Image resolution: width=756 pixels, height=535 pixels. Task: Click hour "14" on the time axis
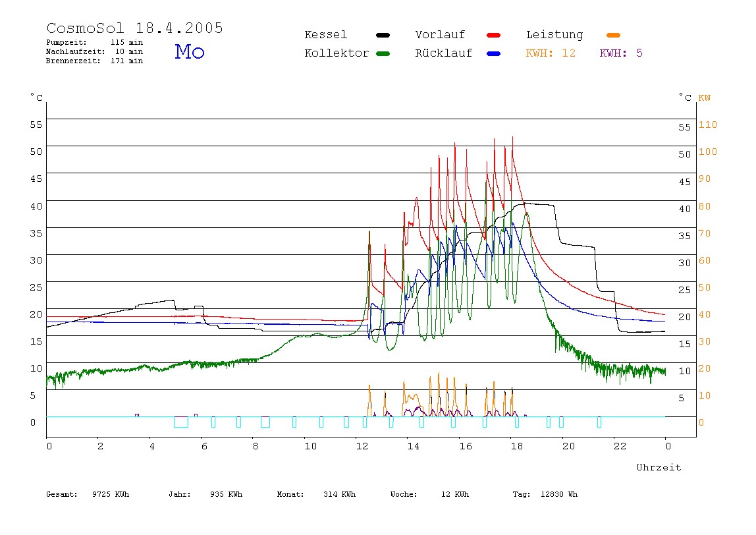point(413,446)
